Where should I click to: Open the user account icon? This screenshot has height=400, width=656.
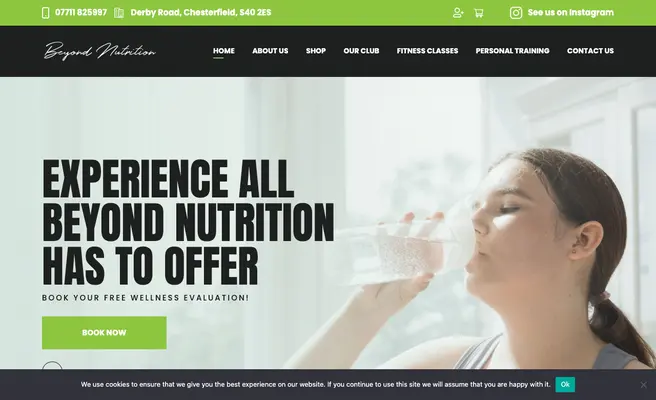[458, 13]
